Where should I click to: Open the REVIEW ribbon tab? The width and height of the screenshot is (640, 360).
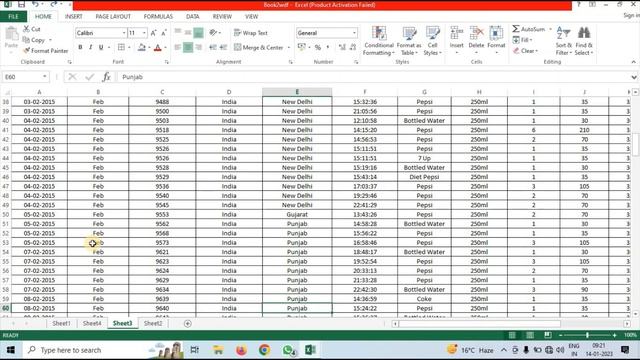point(222,16)
